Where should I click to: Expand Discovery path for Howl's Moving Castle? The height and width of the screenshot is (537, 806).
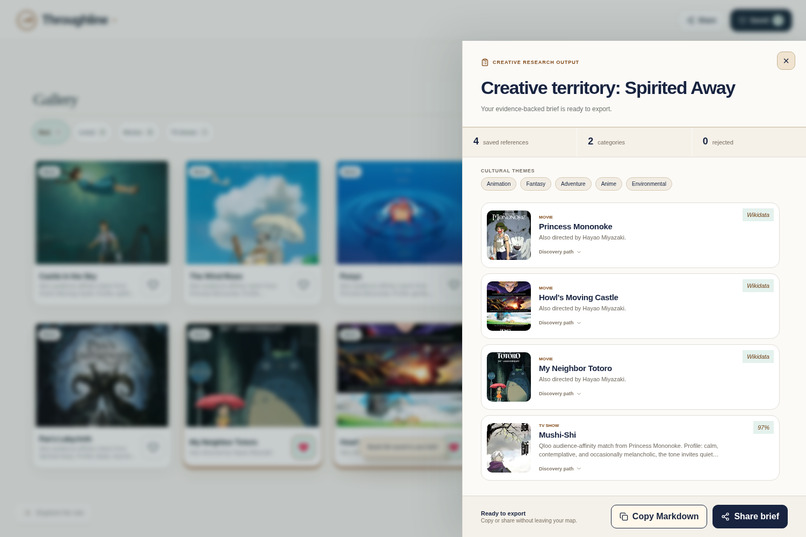559,323
